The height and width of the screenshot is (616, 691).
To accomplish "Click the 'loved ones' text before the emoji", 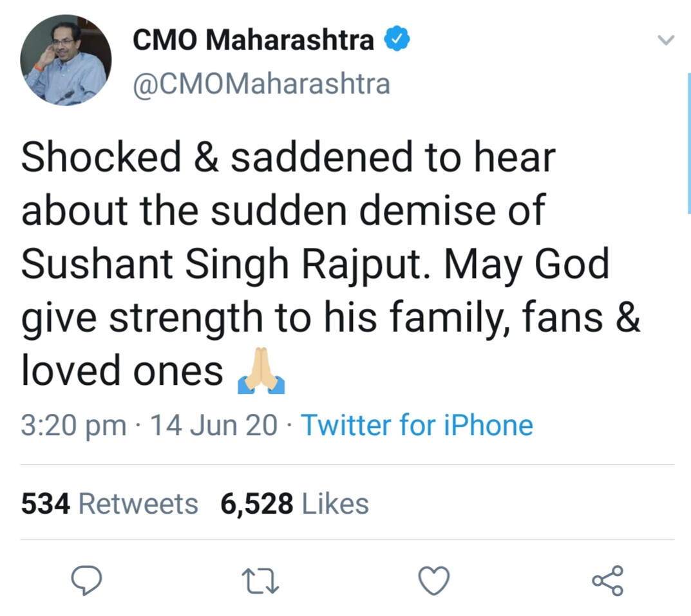I will tap(122, 371).
